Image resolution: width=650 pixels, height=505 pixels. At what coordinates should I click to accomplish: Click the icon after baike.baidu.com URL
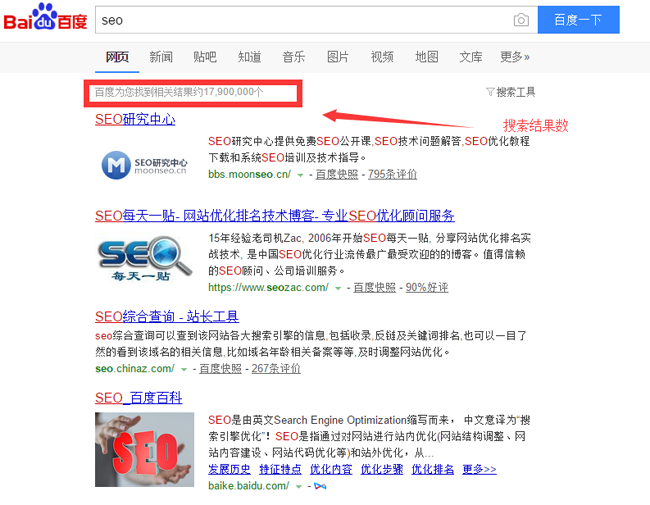coord(320,486)
